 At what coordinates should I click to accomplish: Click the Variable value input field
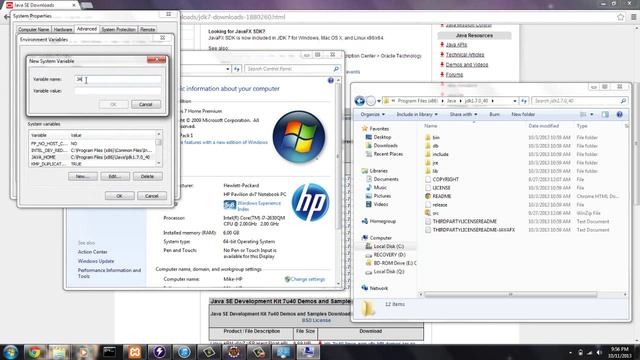click(x=118, y=91)
